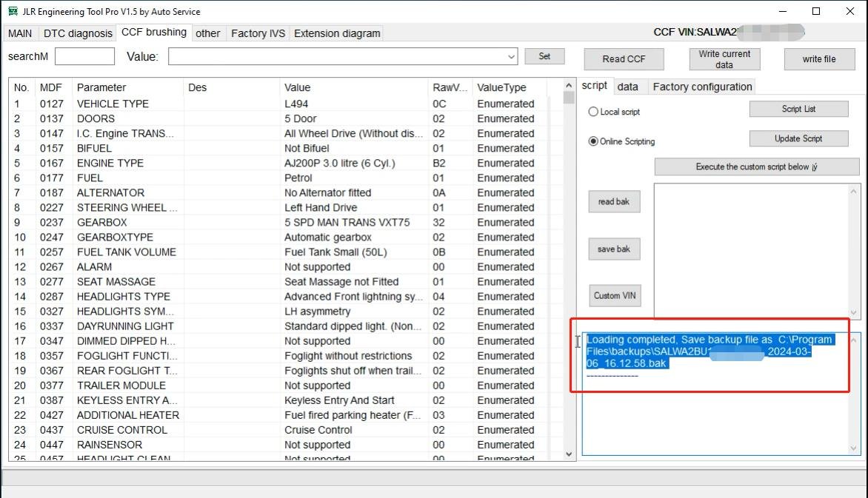Click the 'Loading completed' backup log message
This screenshot has width=868, height=498.
[710, 351]
